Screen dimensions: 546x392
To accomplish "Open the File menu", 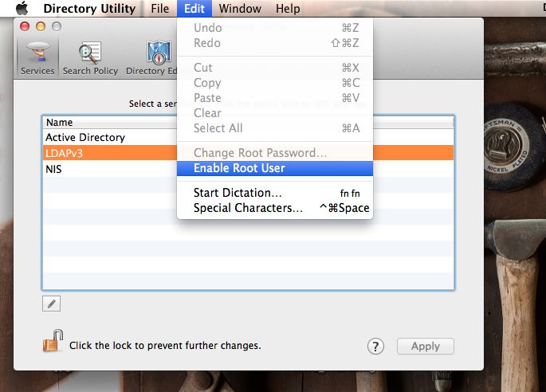I will click(160, 8).
